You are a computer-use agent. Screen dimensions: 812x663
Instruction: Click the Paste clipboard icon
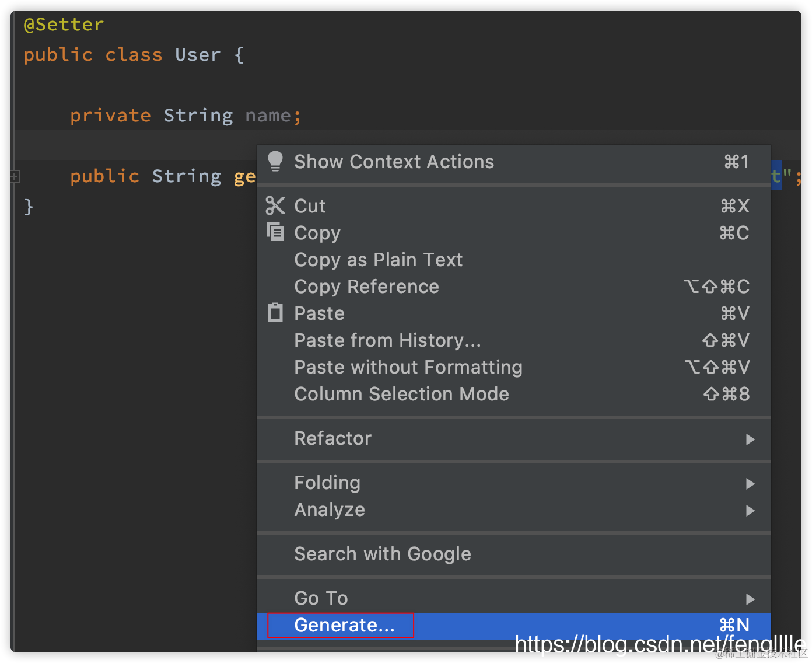point(275,313)
